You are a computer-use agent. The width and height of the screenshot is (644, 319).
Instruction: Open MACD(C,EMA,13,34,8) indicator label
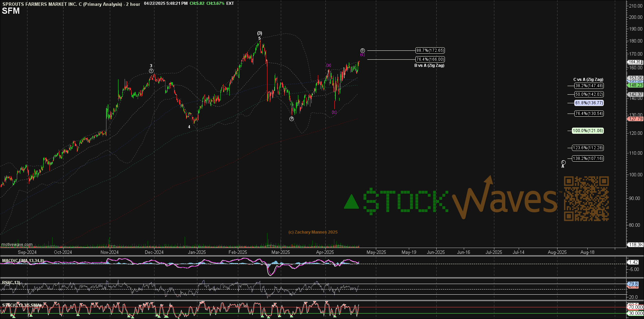coord(23,261)
